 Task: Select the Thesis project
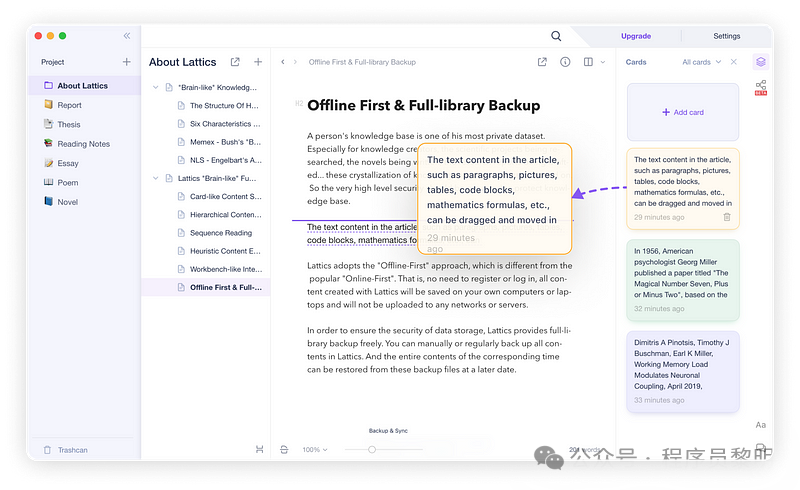point(85,125)
